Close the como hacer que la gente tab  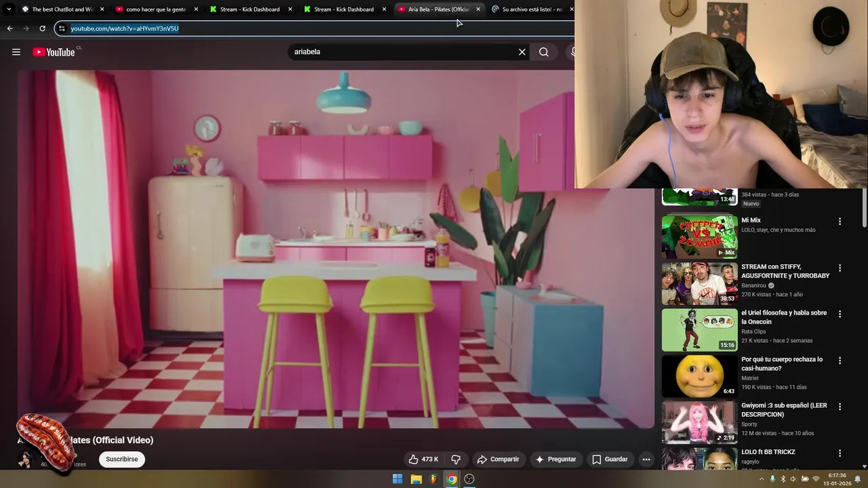(197, 9)
